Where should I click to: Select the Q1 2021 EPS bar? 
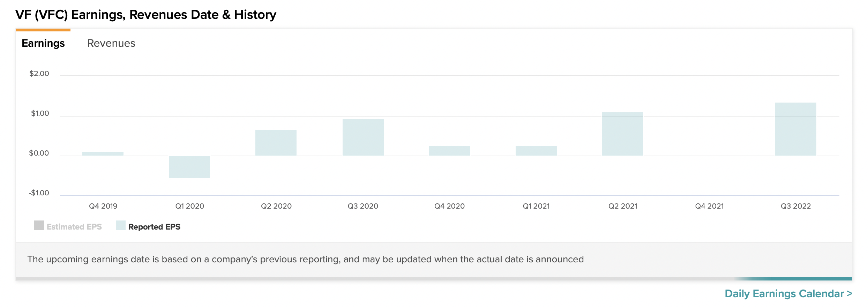536,151
